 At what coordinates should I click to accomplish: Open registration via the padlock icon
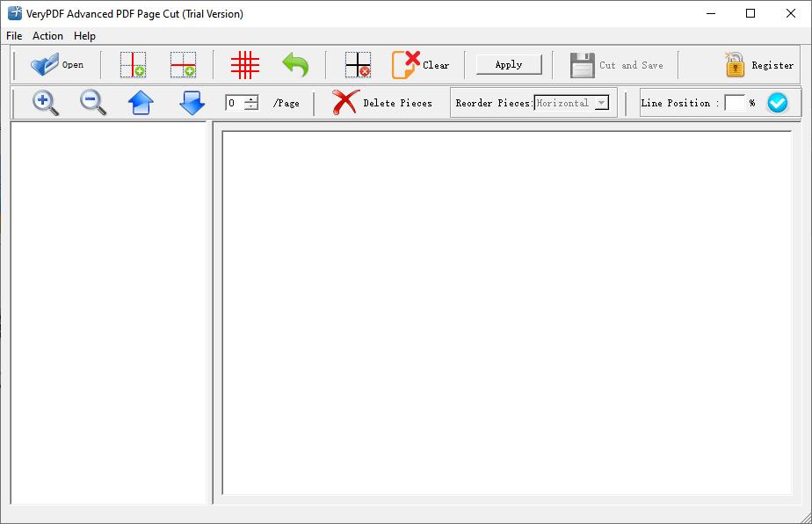[735, 65]
